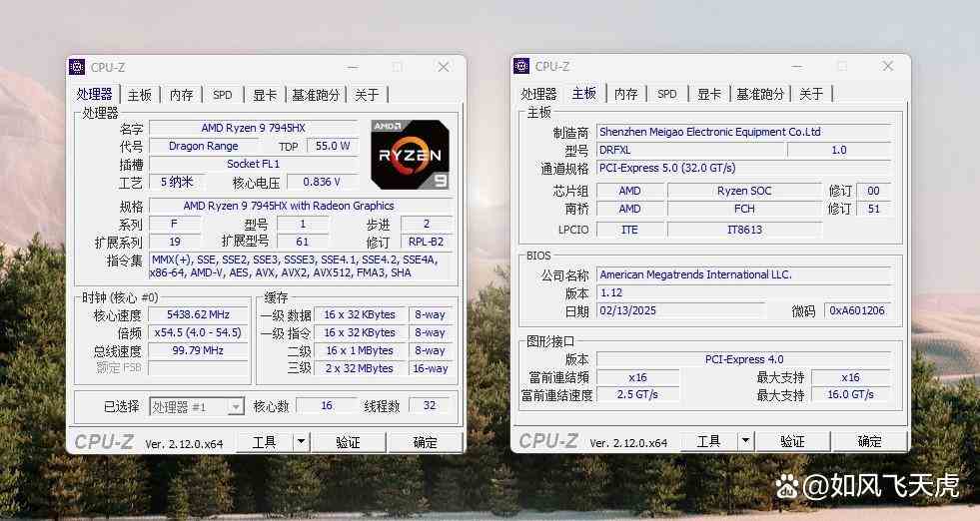Open the 显卡 tab in left CPU-Z window
980x521 pixels.
coord(265,95)
